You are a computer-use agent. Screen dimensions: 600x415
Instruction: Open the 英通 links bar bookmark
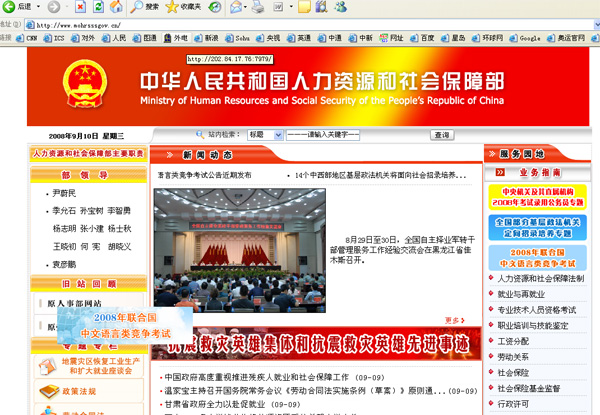pyautogui.click(x=299, y=38)
